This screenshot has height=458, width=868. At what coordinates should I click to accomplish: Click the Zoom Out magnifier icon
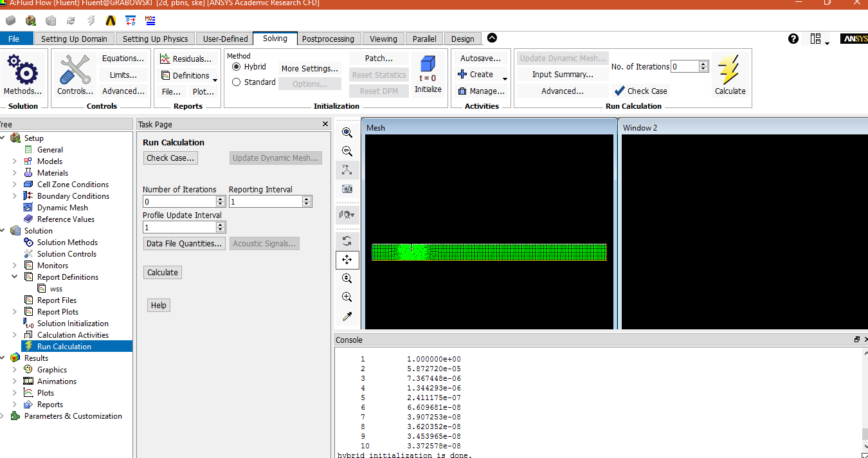pyautogui.click(x=347, y=151)
